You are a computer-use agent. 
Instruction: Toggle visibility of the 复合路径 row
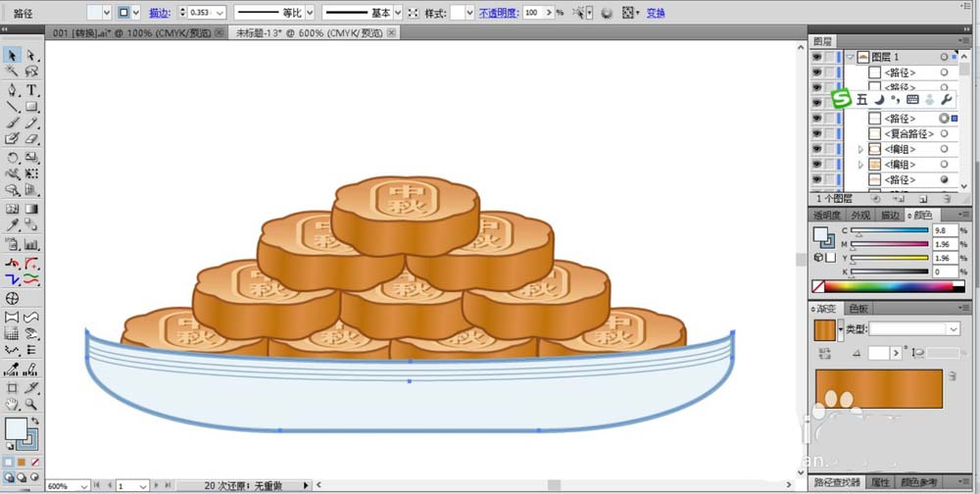pyautogui.click(x=816, y=134)
